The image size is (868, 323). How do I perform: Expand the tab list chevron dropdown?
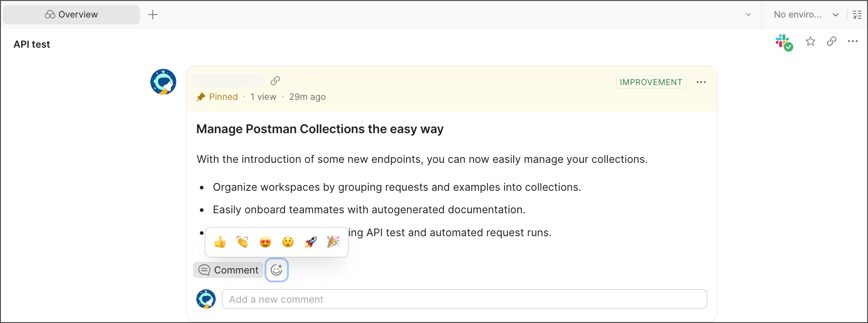[x=748, y=14]
